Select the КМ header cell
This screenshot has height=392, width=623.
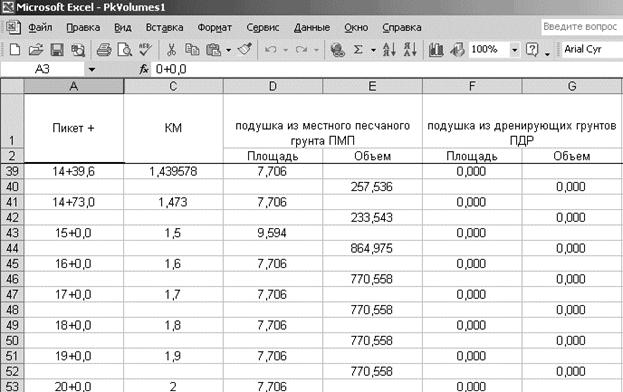coord(173,128)
